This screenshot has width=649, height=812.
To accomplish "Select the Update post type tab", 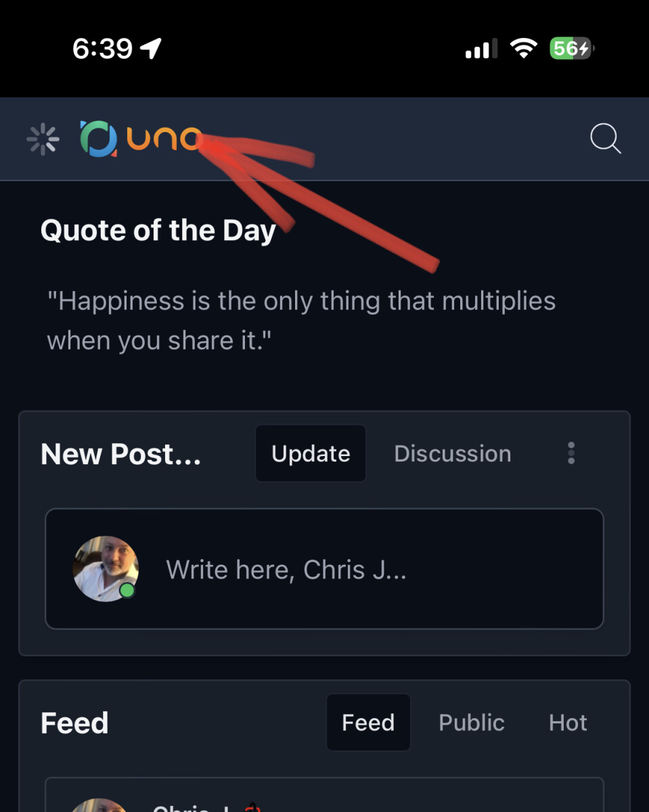I will pos(311,453).
